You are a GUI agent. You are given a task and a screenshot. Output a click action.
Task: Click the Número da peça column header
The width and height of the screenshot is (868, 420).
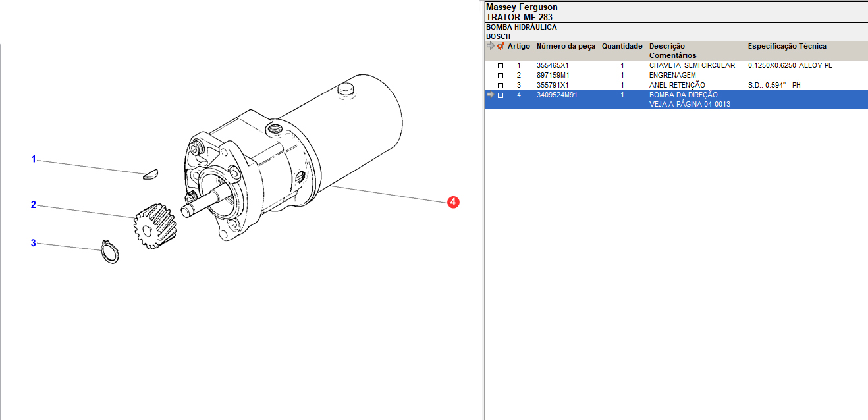click(x=566, y=47)
